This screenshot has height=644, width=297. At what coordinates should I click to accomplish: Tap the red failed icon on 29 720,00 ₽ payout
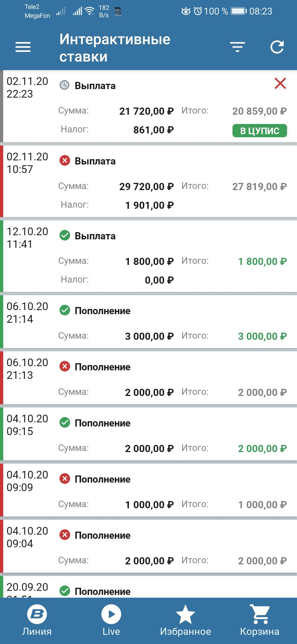pos(65,161)
